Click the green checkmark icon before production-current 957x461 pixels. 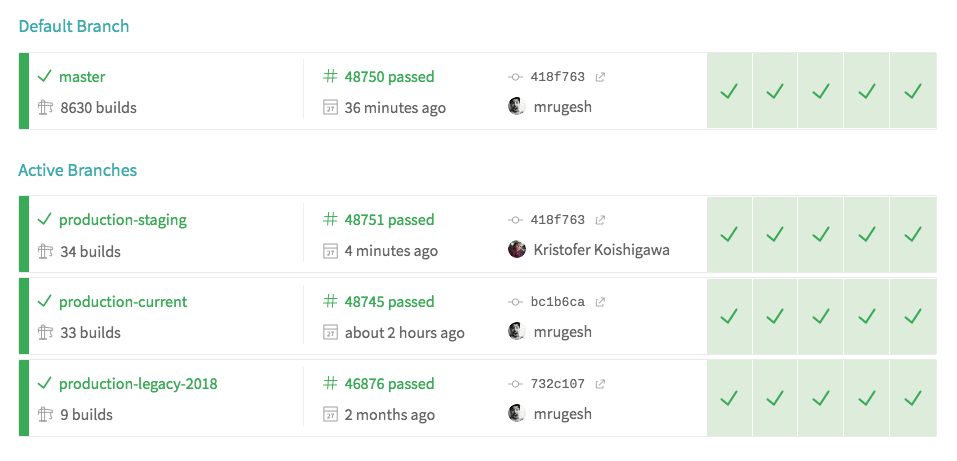tap(45, 301)
